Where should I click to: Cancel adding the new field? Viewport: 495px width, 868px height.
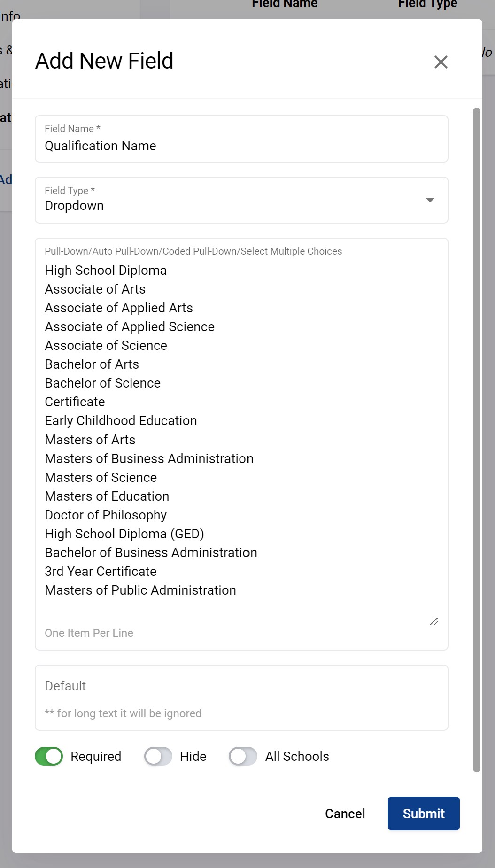345,814
